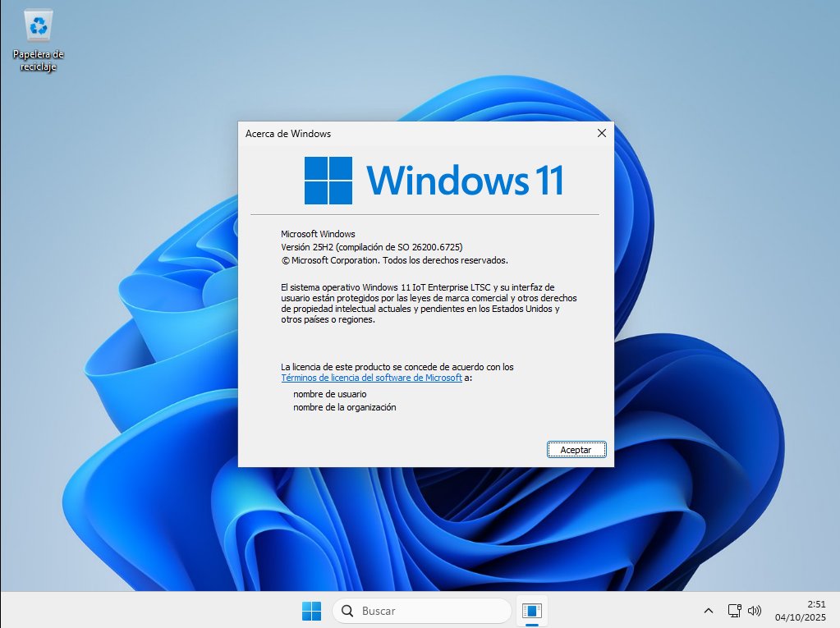Open the volume speaker tray icon
This screenshot has width=840, height=628.
coord(755,611)
